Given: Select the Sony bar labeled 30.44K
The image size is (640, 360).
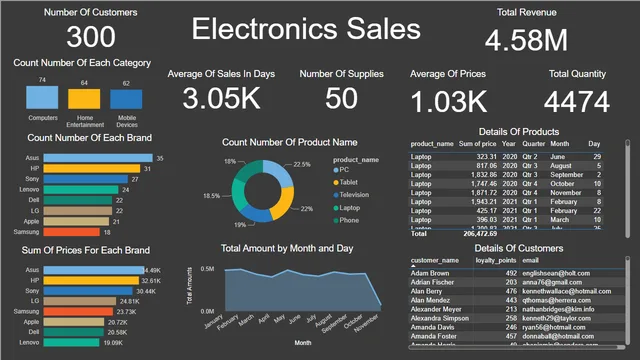Looking at the screenshot, I should [88, 291].
